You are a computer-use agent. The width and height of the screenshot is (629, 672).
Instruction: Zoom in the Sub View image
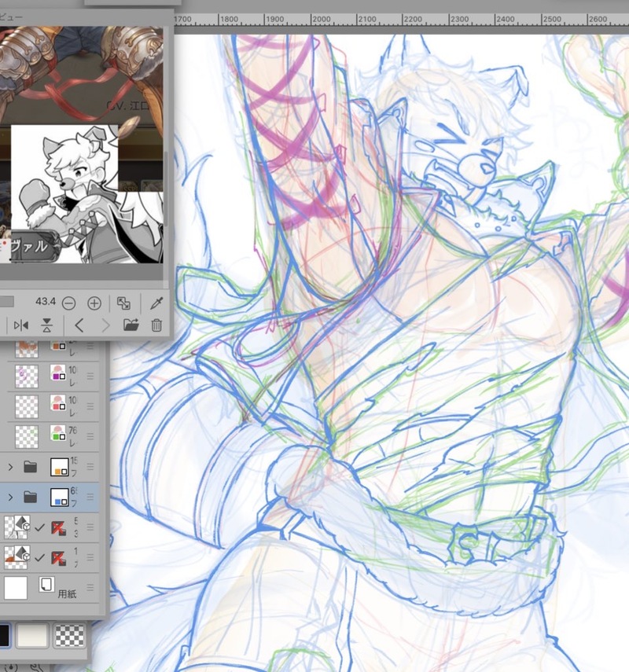click(94, 303)
